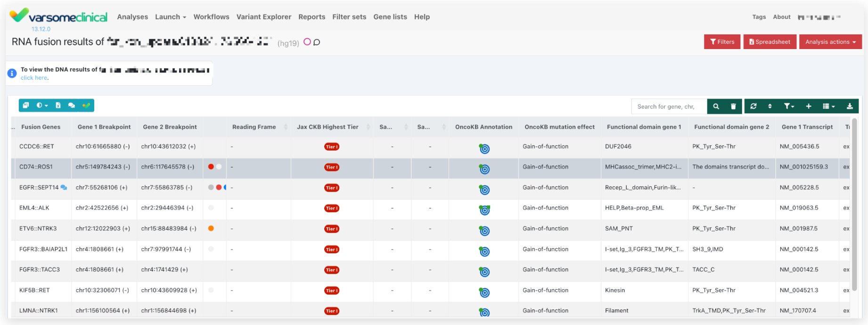This screenshot has height=325, width=868.
Task: Toggle the sort arrows icon in toolbar
Action: point(770,107)
